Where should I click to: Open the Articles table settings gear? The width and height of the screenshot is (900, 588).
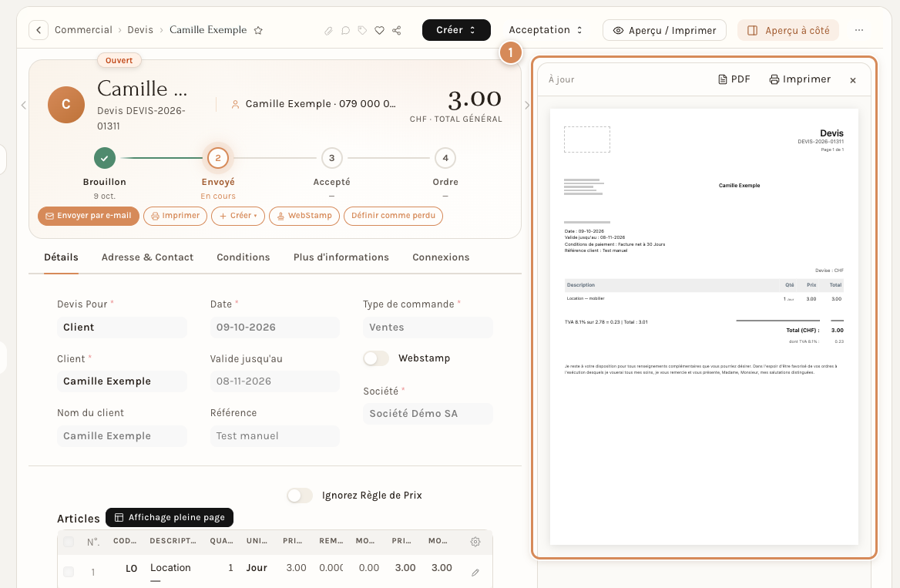coord(475,542)
